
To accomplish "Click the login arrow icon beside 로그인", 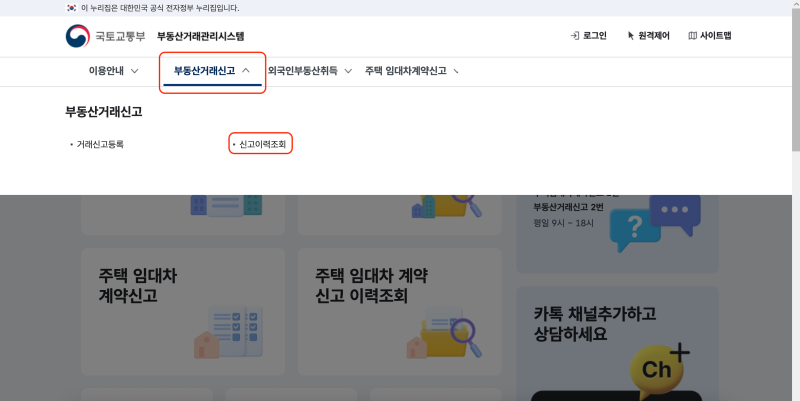I will coord(574,36).
